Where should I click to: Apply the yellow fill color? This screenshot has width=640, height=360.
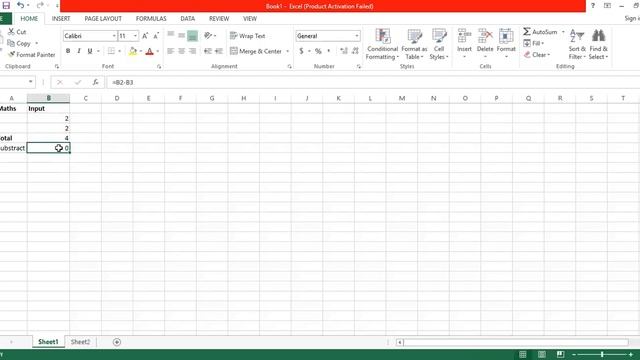coord(133,51)
